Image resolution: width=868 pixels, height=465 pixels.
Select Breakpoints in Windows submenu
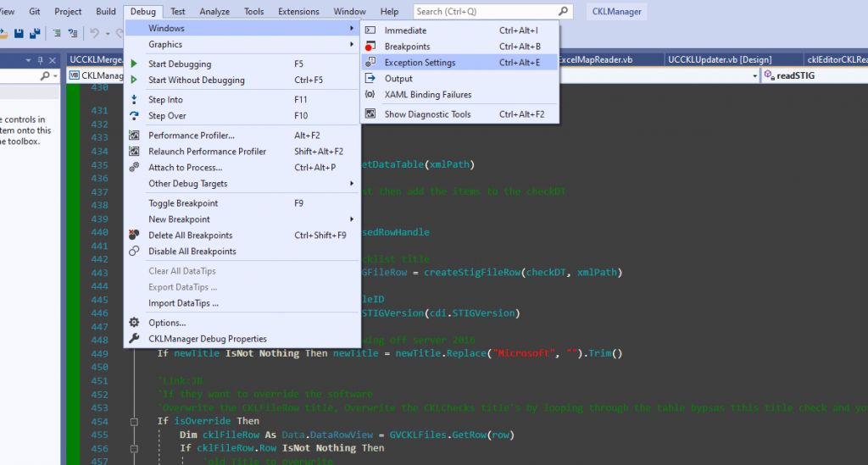pyautogui.click(x=459, y=47)
